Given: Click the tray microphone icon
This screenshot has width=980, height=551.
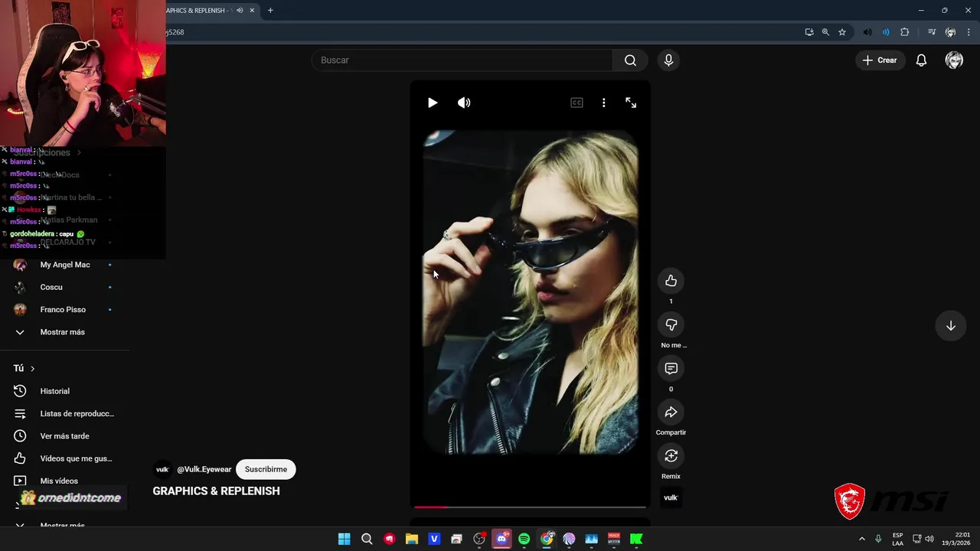Looking at the screenshot, I should coord(878,539).
